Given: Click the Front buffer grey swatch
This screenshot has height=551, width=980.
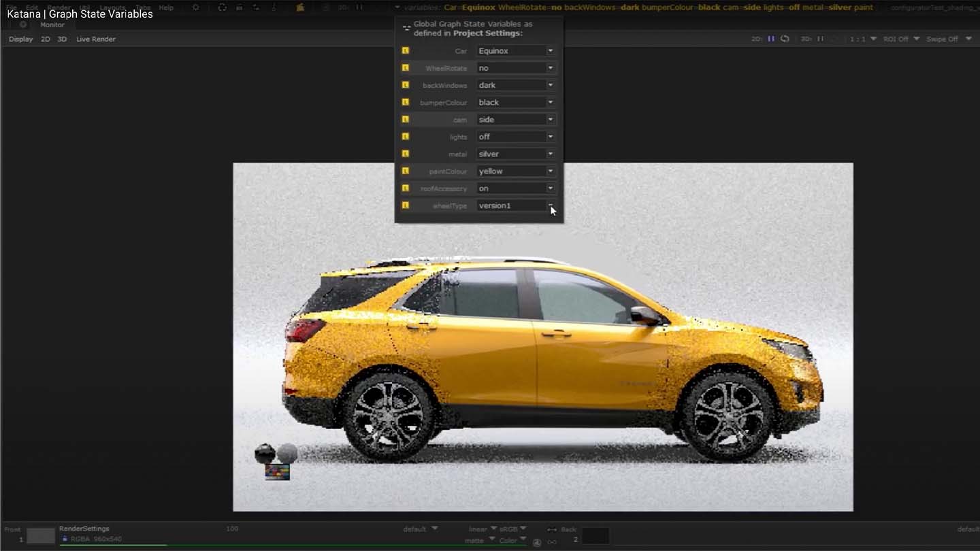Looking at the screenshot, I should (40, 536).
